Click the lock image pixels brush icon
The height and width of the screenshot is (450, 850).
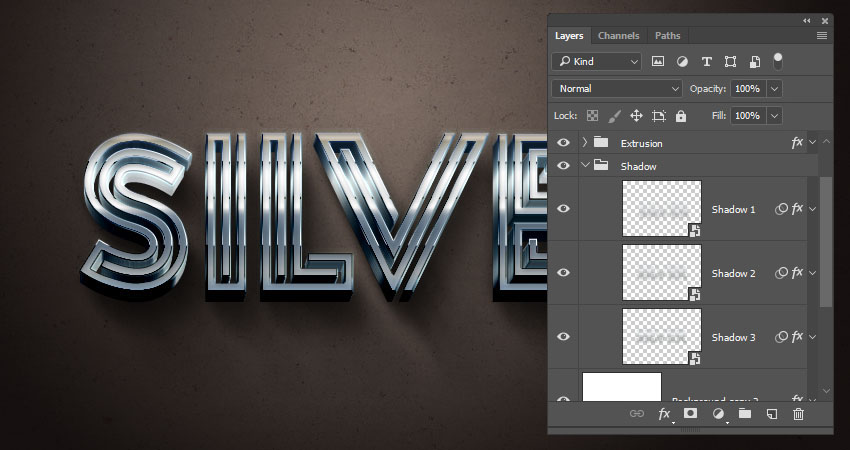(x=615, y=116)
